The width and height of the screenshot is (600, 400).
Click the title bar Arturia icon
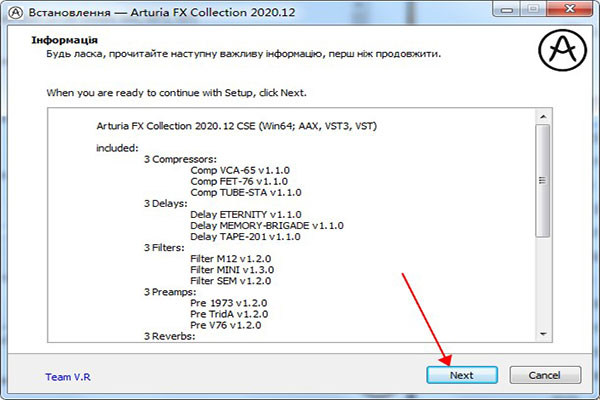point(15,12)
